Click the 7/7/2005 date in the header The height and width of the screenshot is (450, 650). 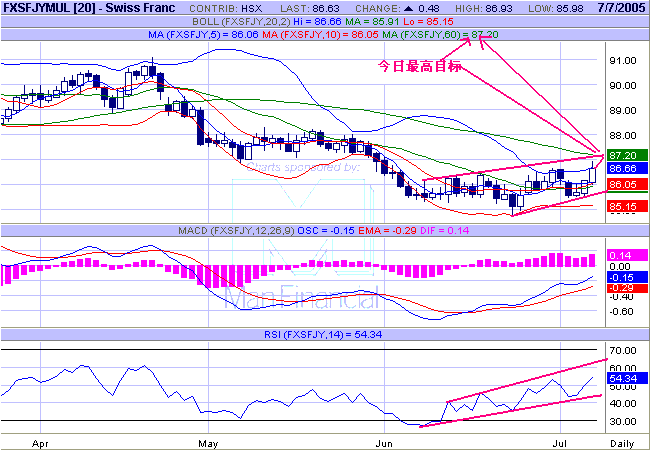click(619, 8)
